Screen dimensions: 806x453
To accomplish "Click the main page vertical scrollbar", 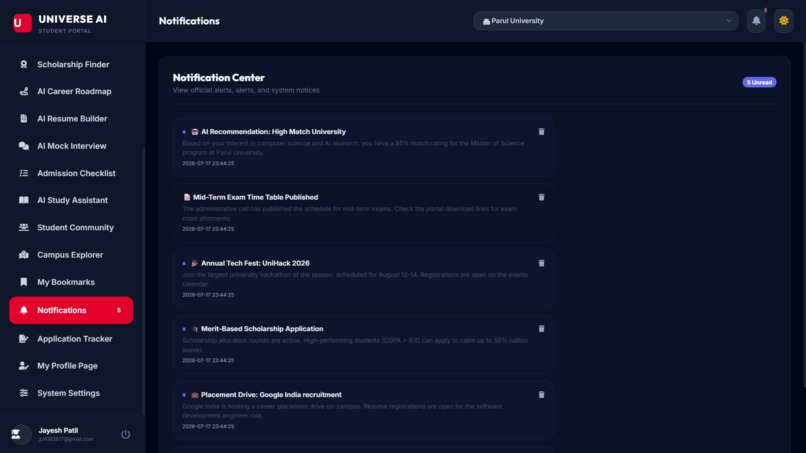I will point(804,215).
